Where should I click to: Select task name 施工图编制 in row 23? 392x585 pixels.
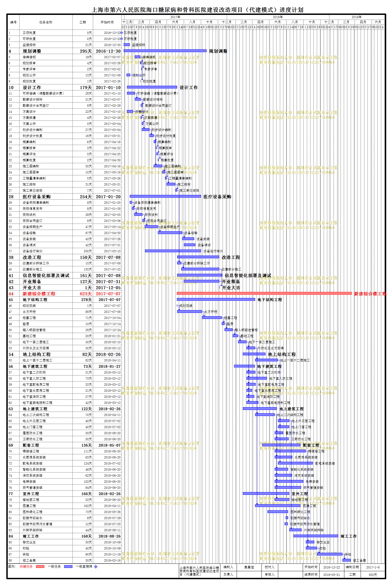(31, 166)
